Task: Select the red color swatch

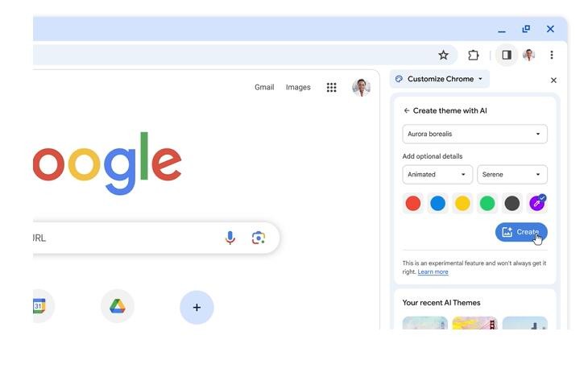Action: pos(413,203)
